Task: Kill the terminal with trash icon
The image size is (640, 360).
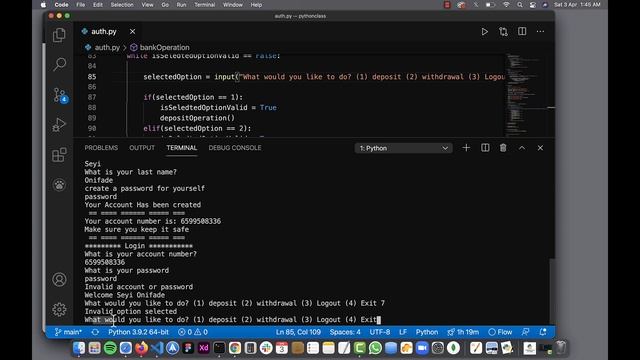Action: (x=503, y=148)
